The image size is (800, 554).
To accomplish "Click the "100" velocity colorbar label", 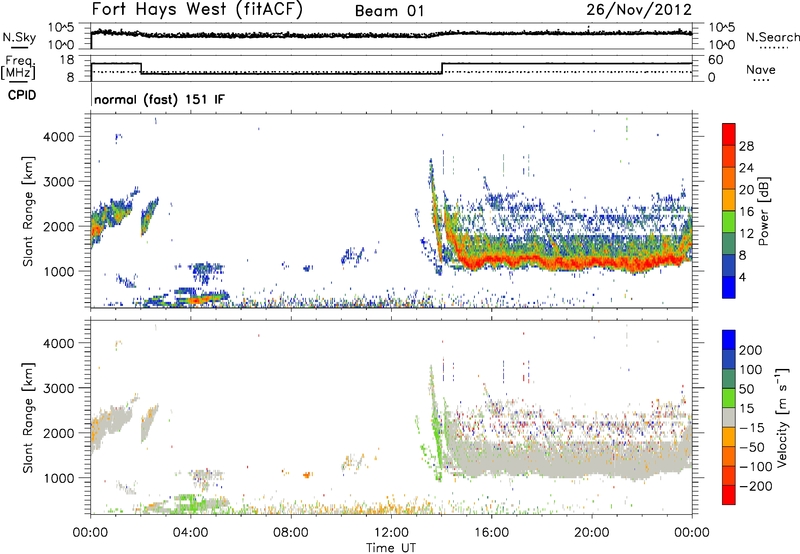I will pos(751,370).
